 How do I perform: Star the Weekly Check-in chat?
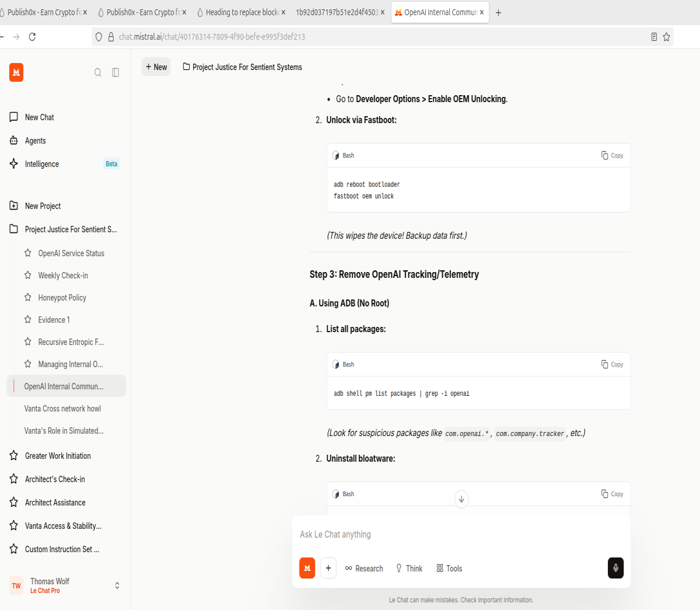[27, 275]
